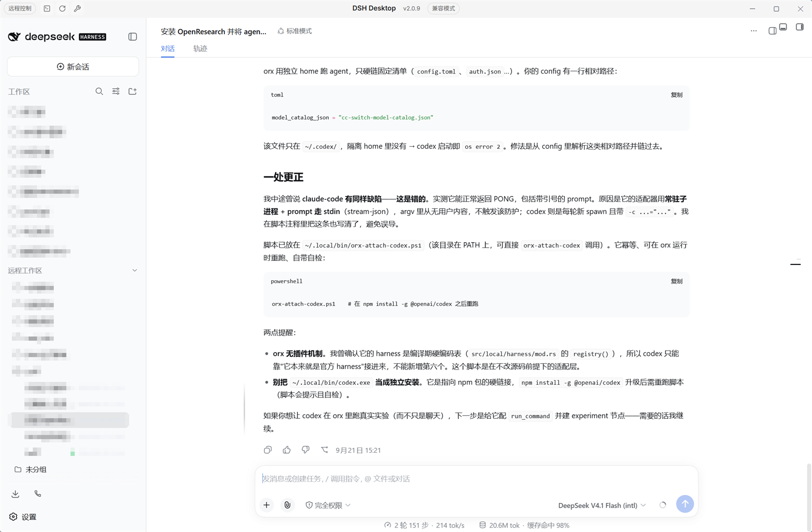Copy the powershell code block
Screen dimensions: 812x532
point(676,281)
